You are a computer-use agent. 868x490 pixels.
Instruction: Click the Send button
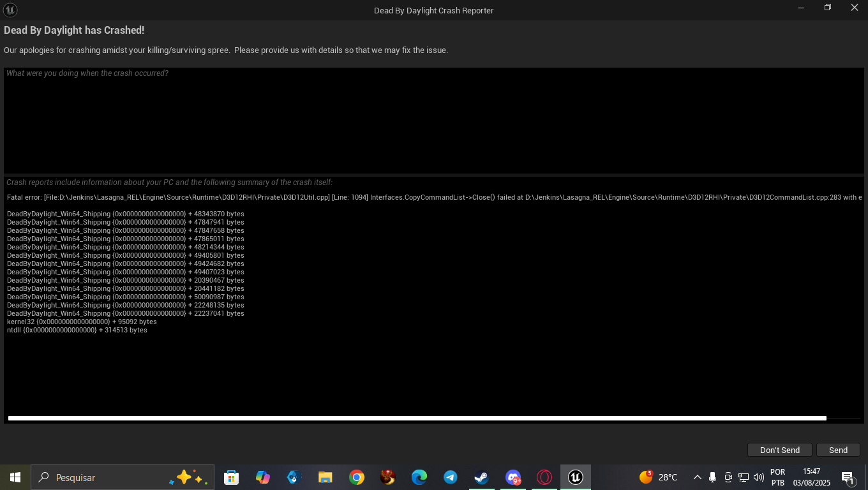coord(838,450)
